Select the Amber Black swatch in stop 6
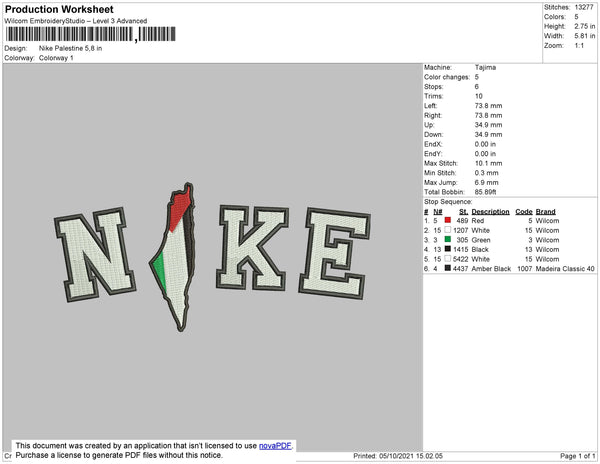Viewport: 600px width, 464px height. click(x=448, y=268)
